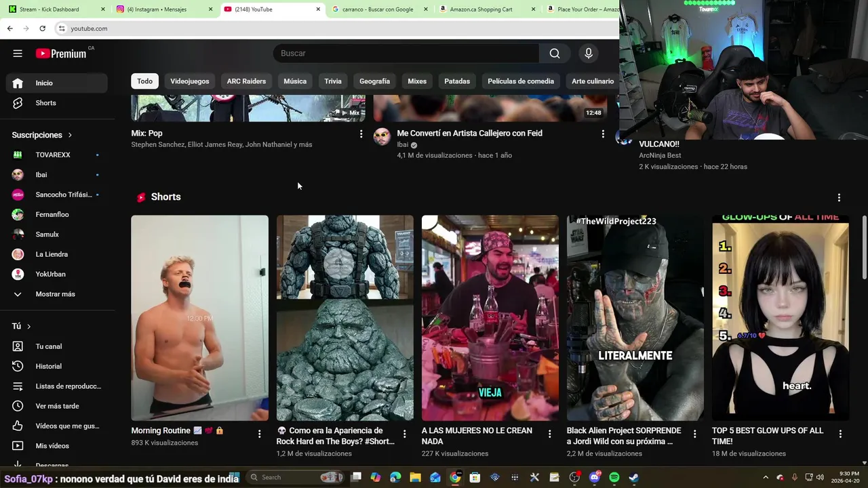The image size is (868, 488).
Task: Play A LAS MUJERES NO LE CREAN thumbnail
Action: click(x=490, y=318)
